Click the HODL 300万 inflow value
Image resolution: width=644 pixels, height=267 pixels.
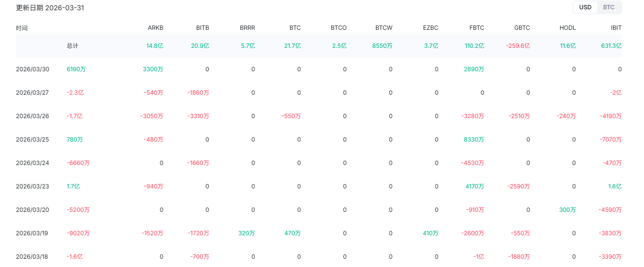click(567, 210)
